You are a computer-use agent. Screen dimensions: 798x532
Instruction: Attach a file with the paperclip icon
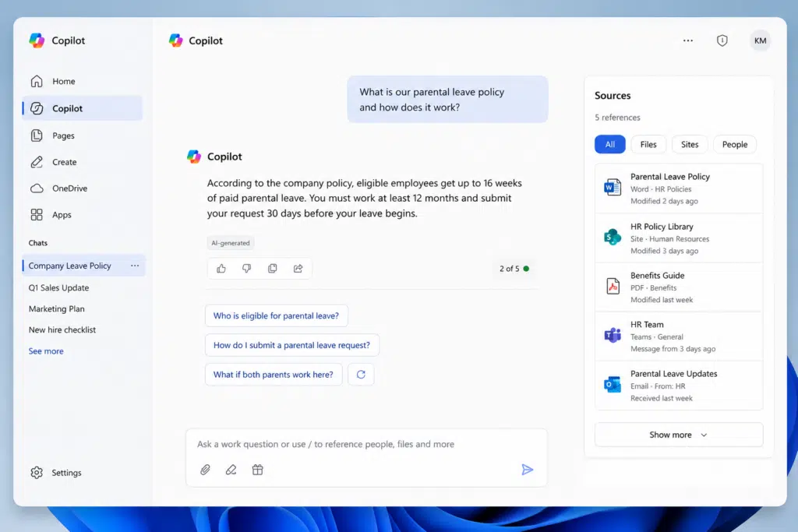pyautogui.click(x=205, y=470)
